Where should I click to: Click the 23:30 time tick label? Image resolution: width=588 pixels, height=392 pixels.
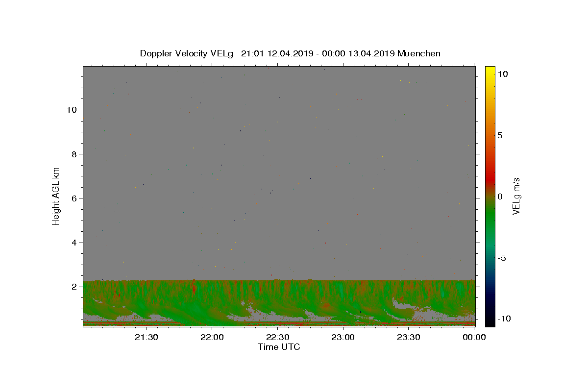click(x=409, y=337)
